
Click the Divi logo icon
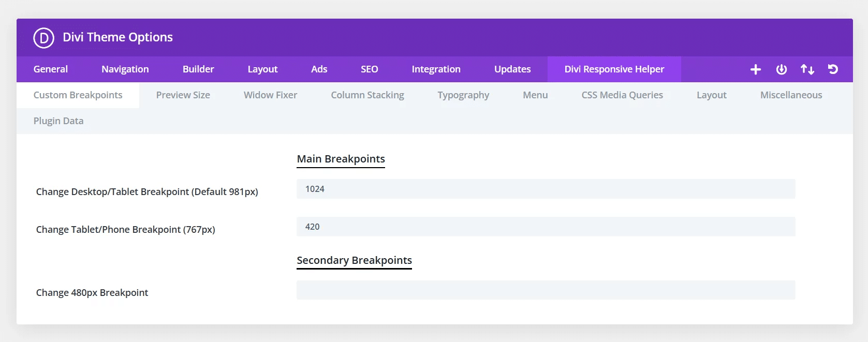click(43, 38)
